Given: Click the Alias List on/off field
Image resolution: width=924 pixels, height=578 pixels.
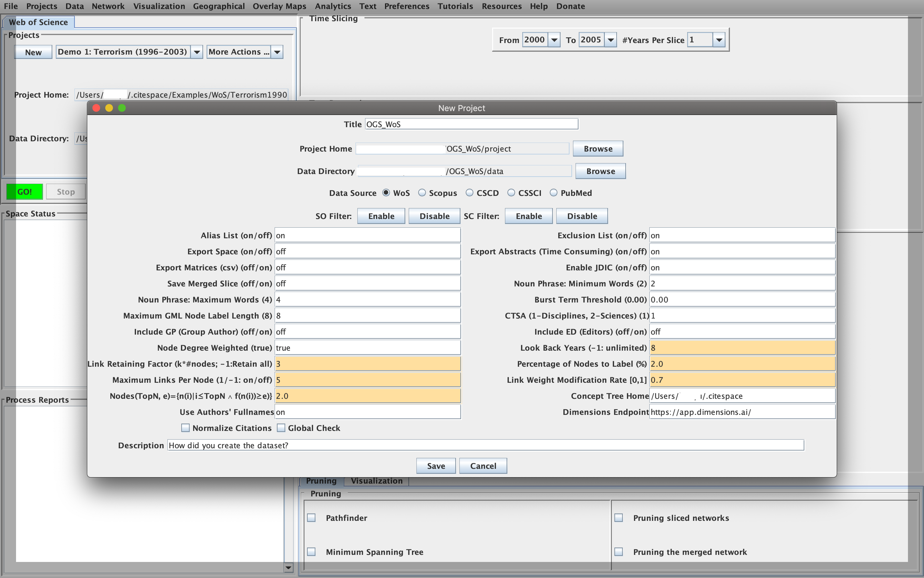Looking at the screenshot, I should point(368,235).
